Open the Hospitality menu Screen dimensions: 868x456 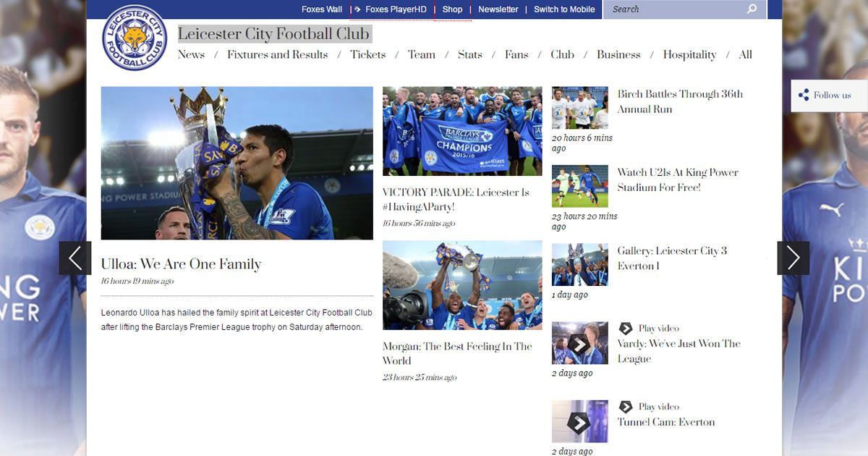(x=689, y=55)
